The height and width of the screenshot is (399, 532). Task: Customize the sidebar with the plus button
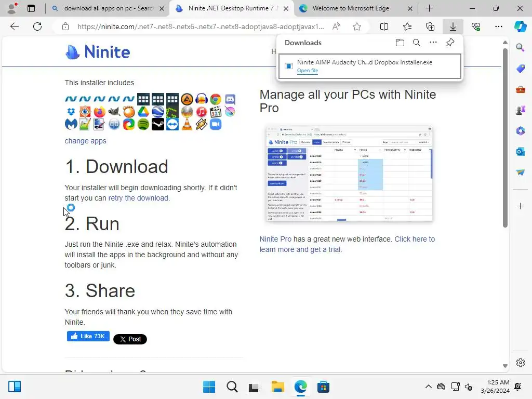pyautogui.click(x=520, y=206)
